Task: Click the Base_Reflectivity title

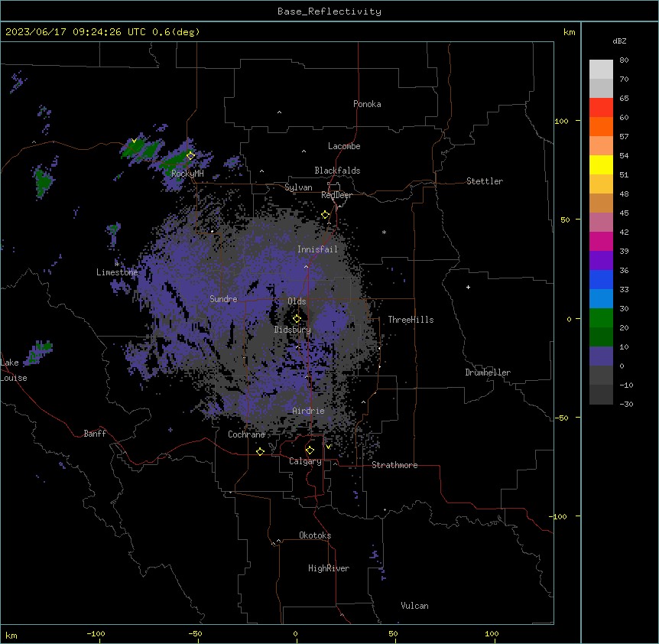Action: [x=329, y=11]
